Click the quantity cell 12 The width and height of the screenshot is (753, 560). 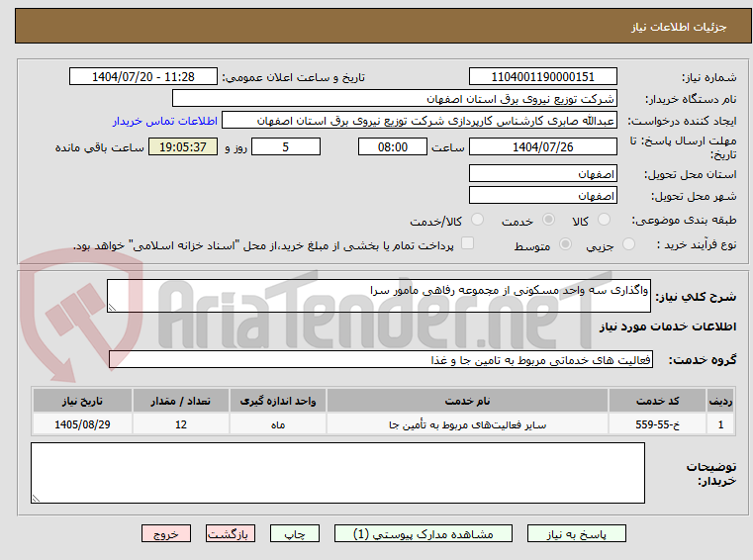(x=180, y=424)
